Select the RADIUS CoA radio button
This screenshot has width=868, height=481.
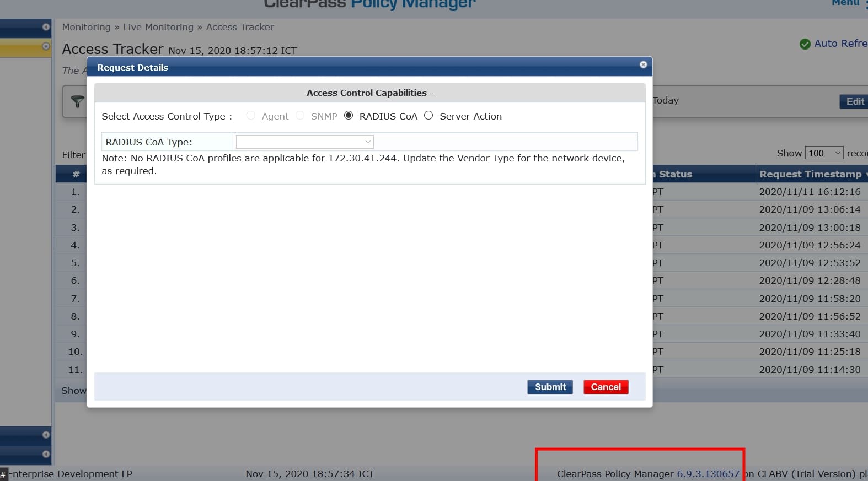[x=349, y=115]
